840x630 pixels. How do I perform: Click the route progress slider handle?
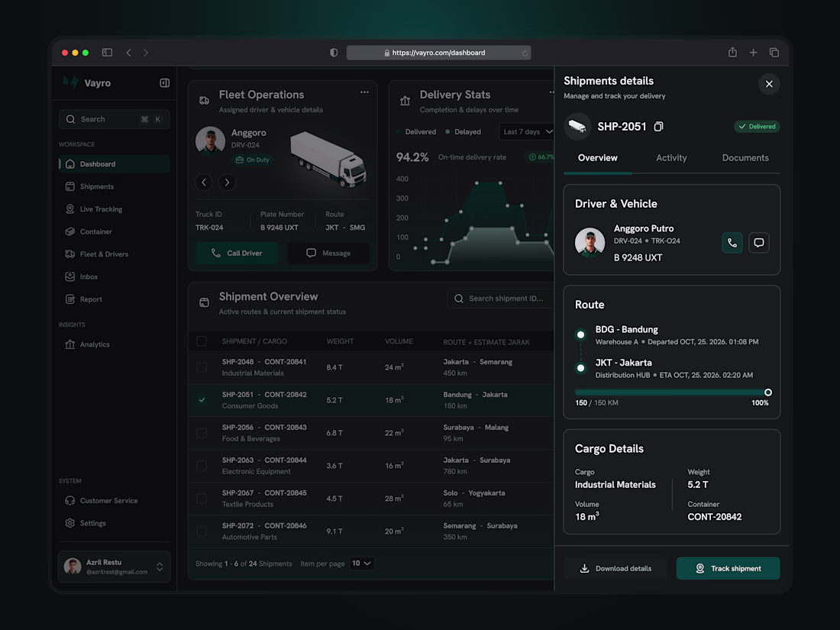click(768, 393)
